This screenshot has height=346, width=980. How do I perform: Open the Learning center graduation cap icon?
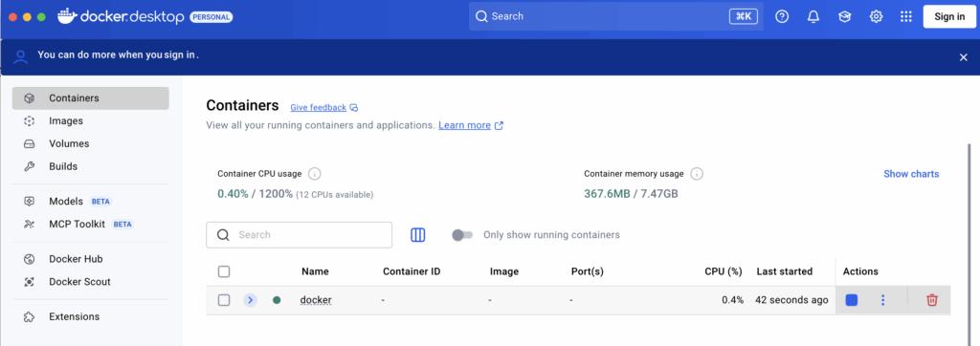[x=844, y=17]
